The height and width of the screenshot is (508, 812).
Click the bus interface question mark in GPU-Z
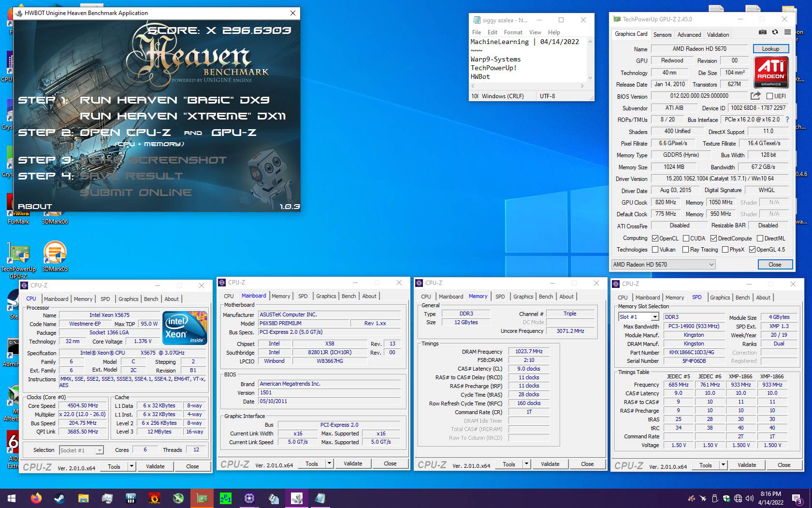tap(787, 120)
